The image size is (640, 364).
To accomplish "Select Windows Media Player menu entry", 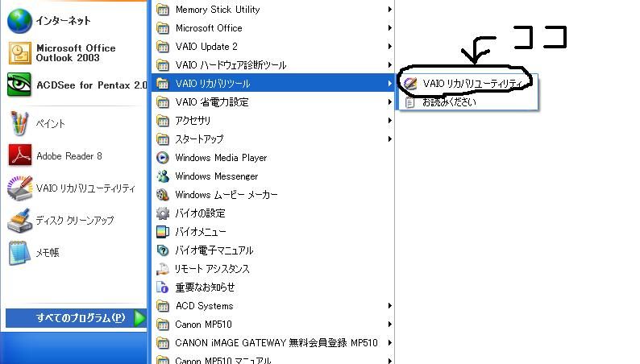I will pos(273,158).
